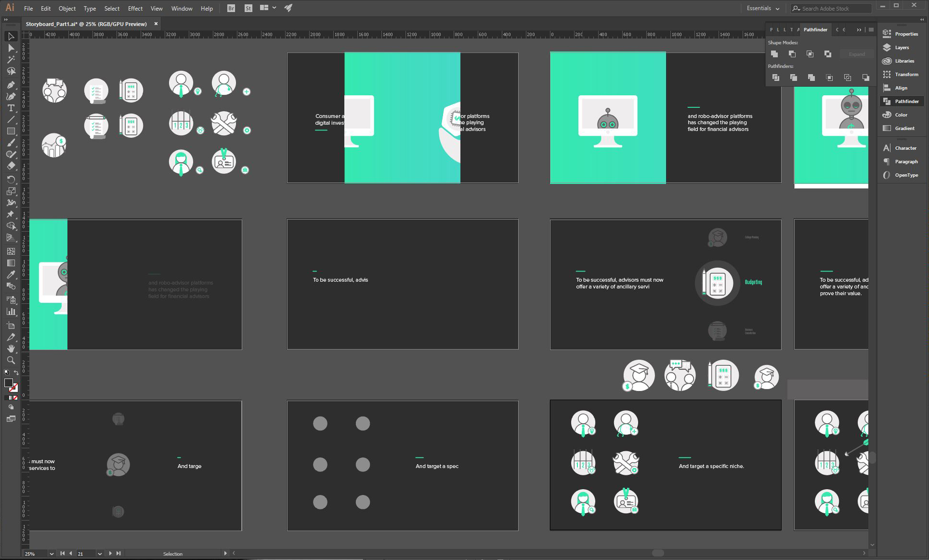
Task: Open the Essentials workspace dropdown
Action: coord(763,8)
